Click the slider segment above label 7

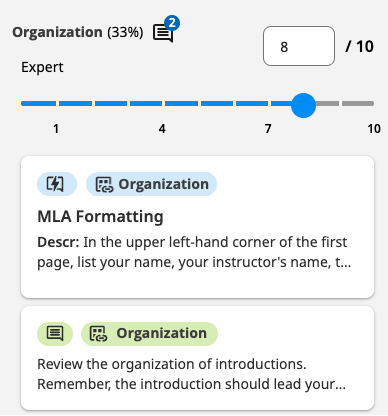coord(252,104)
